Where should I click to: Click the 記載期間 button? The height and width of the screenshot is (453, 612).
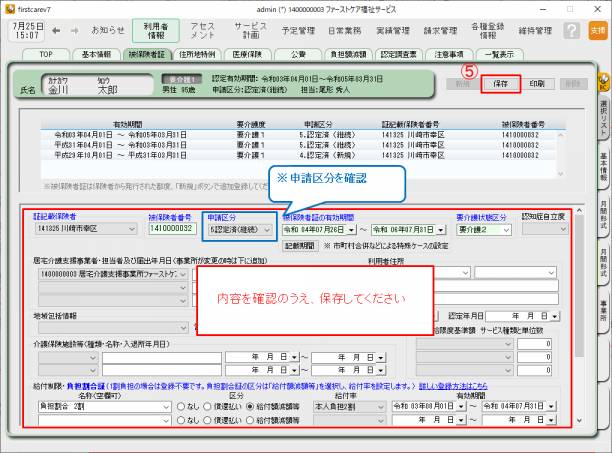pos(301,245)
